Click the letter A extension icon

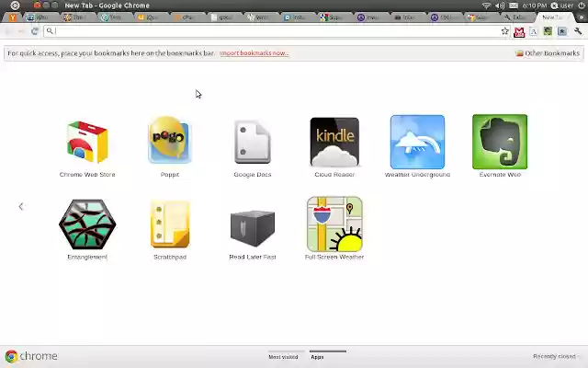tap(533, 32)
